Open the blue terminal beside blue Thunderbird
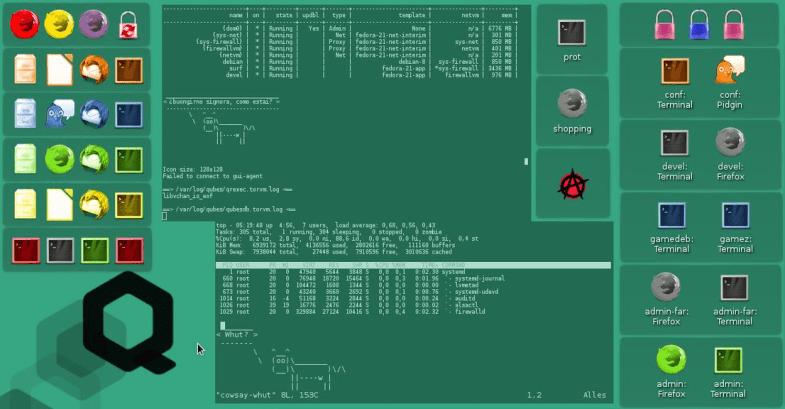Image resolution: width=785 pixels, height=409 pixels. click(129, 115)
